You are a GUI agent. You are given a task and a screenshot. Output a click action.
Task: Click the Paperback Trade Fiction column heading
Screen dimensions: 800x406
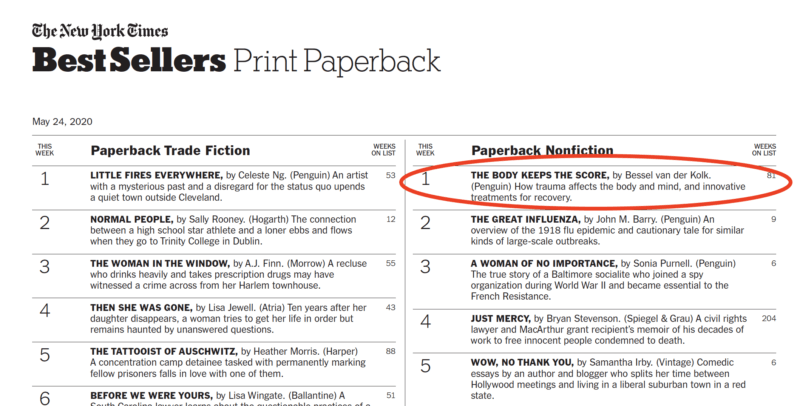click(x=170, y=150)
